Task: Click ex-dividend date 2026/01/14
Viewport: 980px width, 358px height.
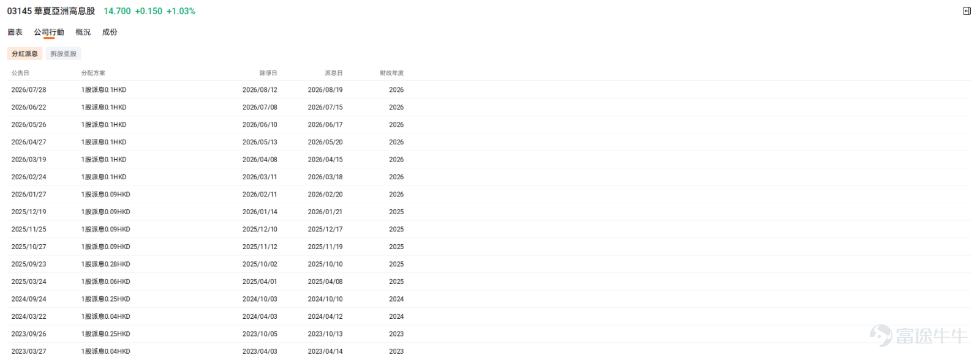Action: [260, 212]
